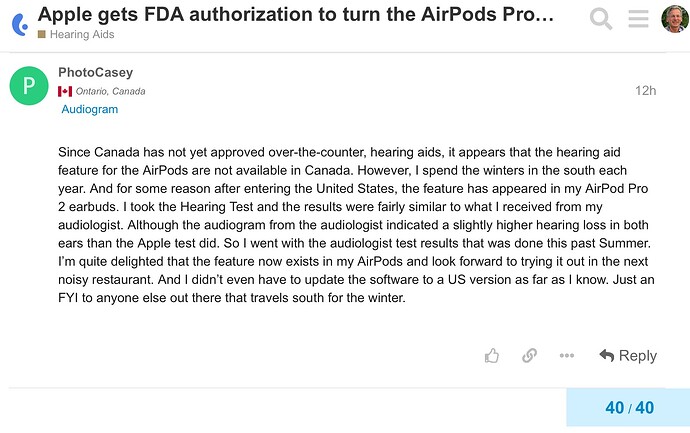Open PhotoCasey's Audiogram link
This screenshot has width=690, height=433.
90,109
